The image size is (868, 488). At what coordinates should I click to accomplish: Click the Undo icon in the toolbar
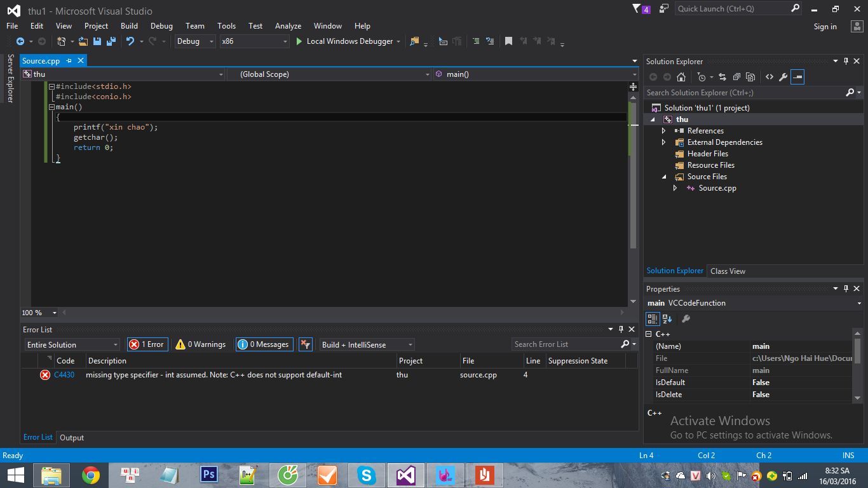[x=130, y=41]
